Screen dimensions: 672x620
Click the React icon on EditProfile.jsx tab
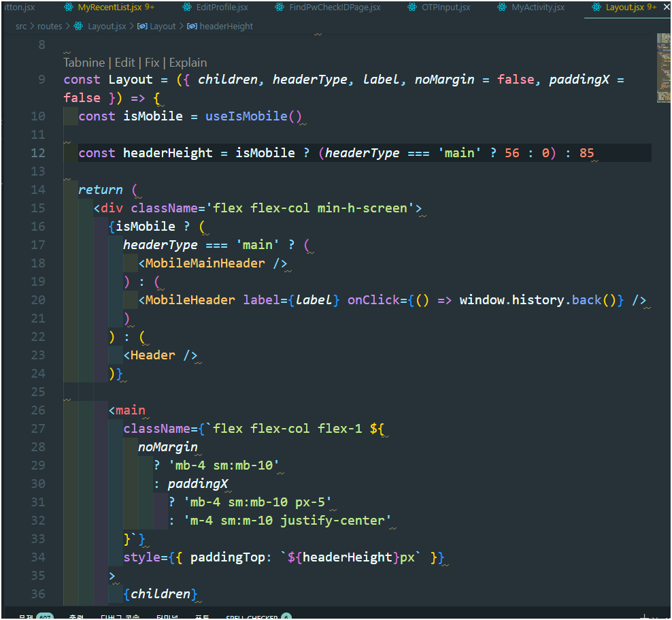pos(187,7)
